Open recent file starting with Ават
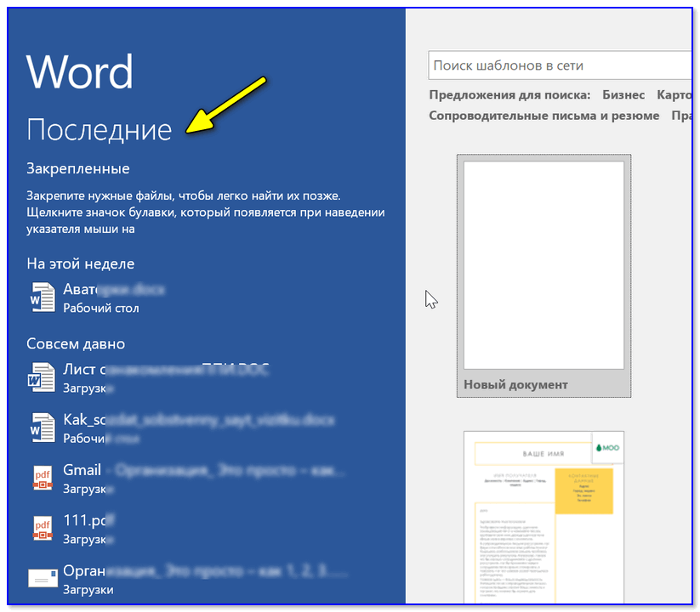 [x=206, y=298]
